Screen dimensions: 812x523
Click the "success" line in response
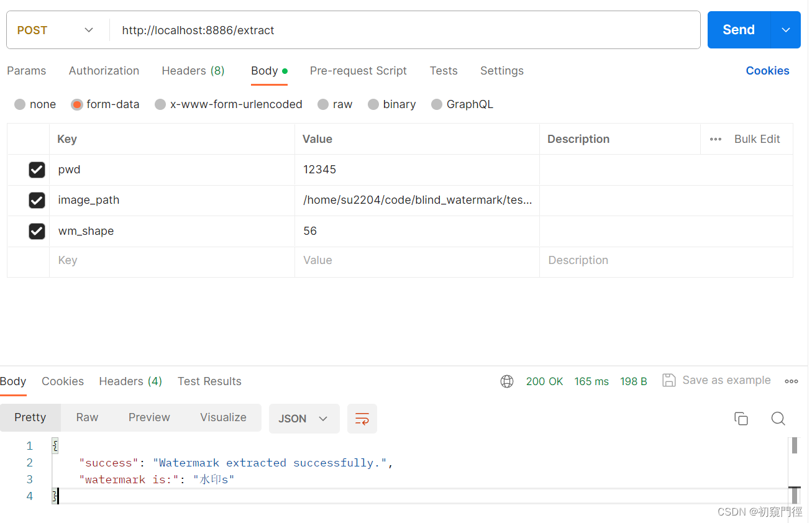tap(237, 463)
